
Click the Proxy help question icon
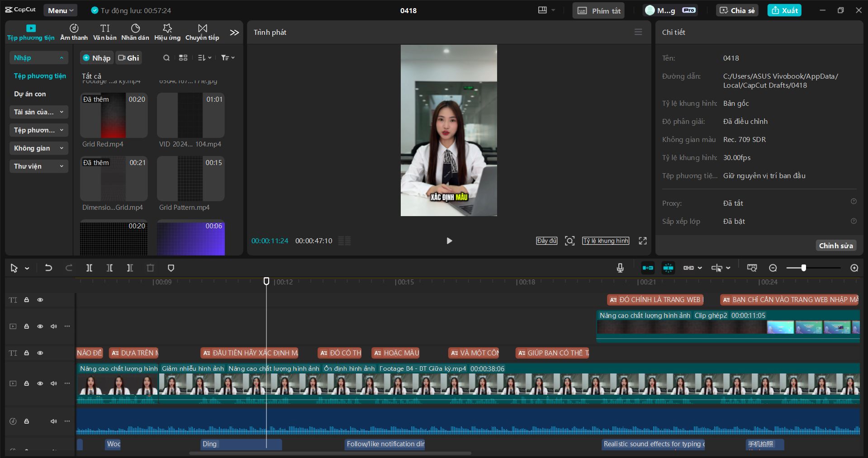[x=854, y=202]
